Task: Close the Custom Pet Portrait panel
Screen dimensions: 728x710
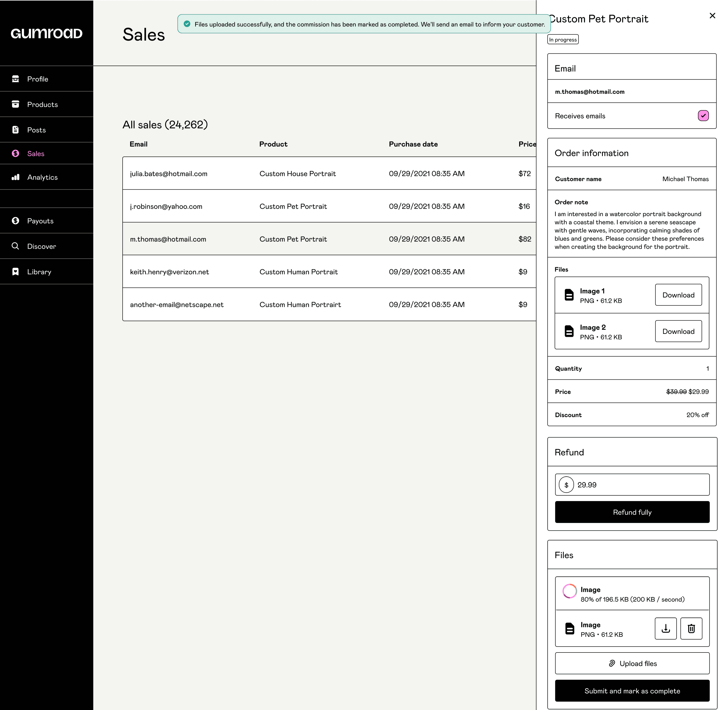Action: [x=712, y=16]
